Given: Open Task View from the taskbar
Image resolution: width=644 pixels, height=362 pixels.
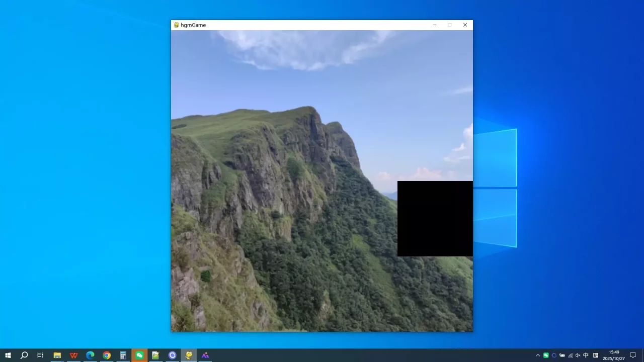Looking at the screenshot, I should tap(40, 355).
